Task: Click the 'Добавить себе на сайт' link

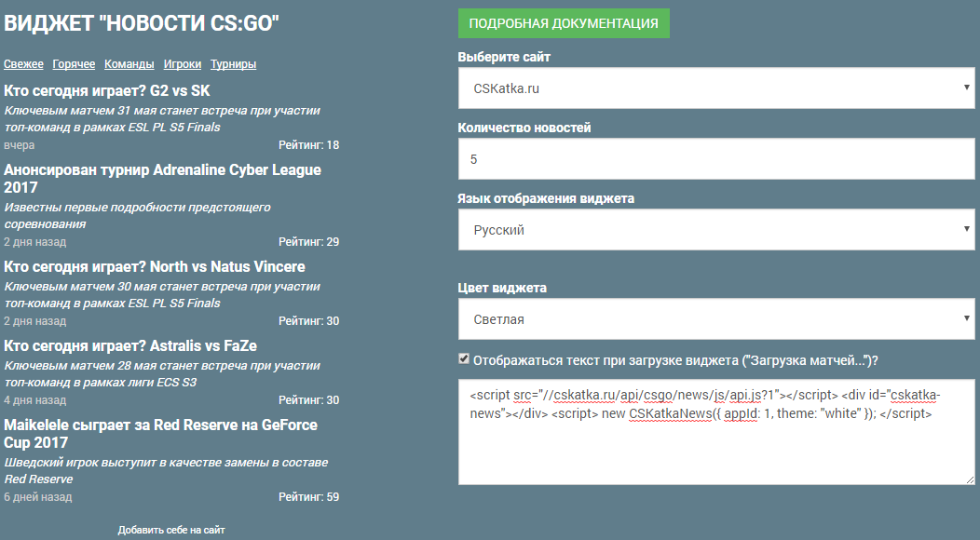Action: tap(171, 530)
